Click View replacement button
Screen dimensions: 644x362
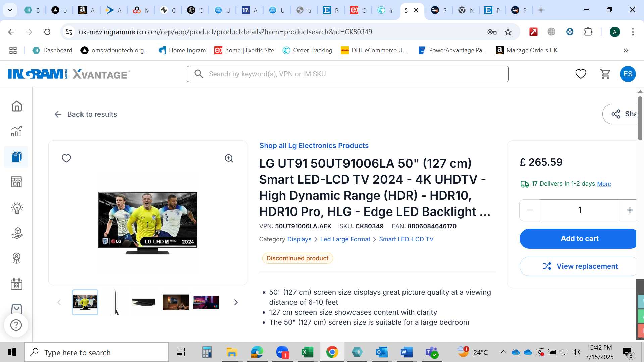coord(578,266)
